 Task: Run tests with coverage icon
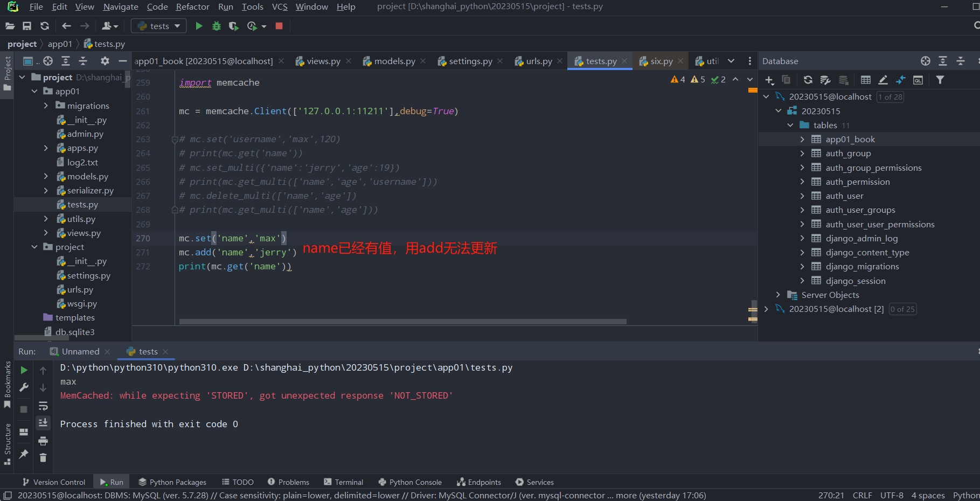(233, 26)
